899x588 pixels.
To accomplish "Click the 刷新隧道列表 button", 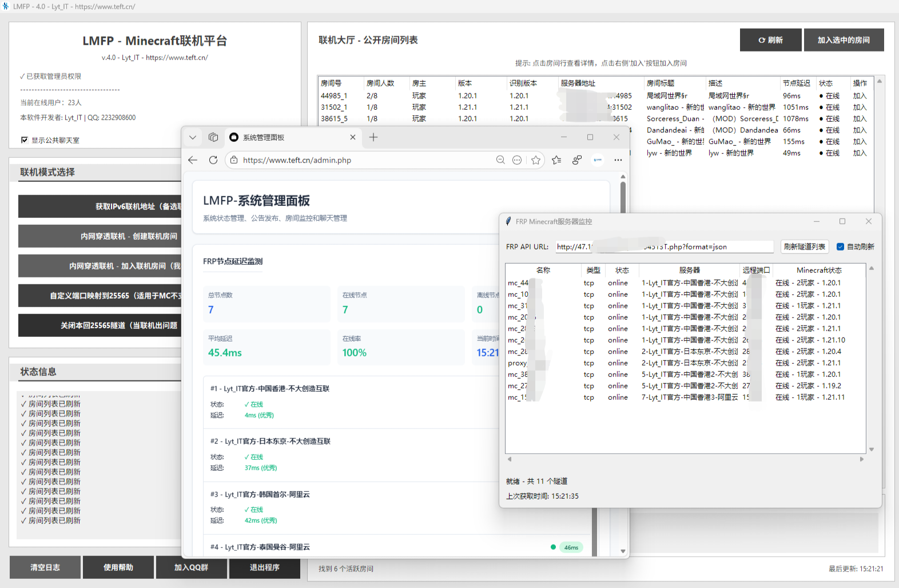I will pyautogui.click(x=804, y=247).
